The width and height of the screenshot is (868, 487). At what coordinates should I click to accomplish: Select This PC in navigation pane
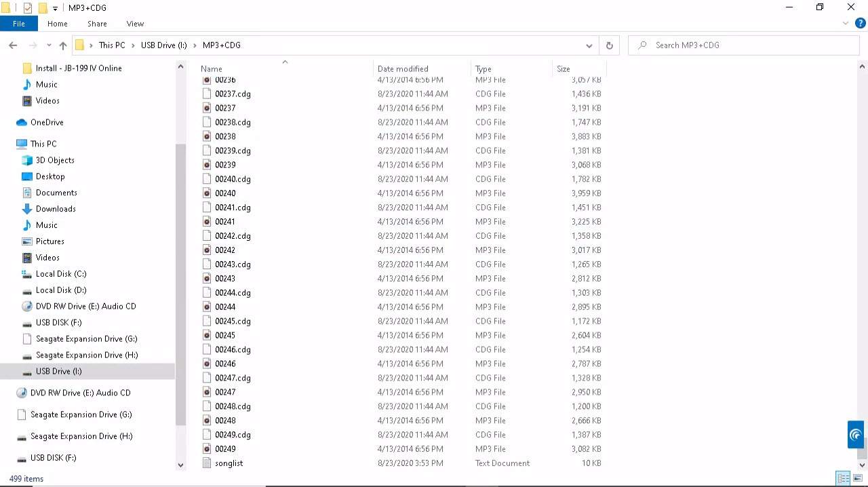[43, 144]
